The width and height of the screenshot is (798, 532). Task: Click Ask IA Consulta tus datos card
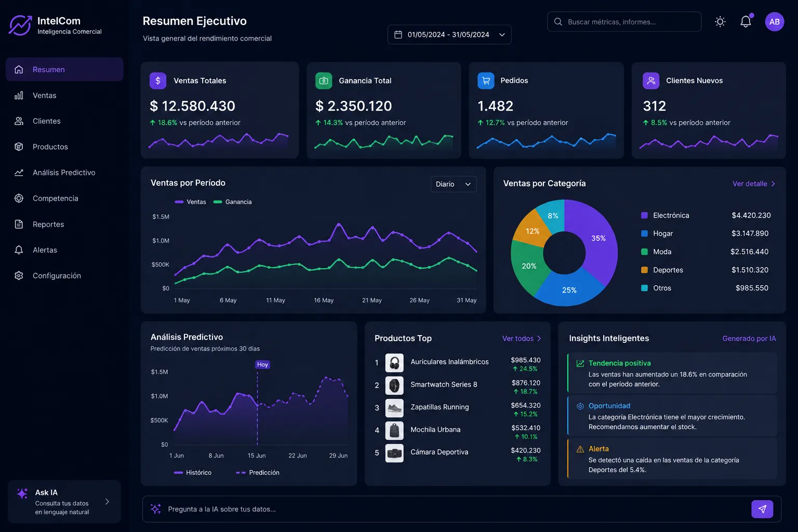click(x=64, y=502)
